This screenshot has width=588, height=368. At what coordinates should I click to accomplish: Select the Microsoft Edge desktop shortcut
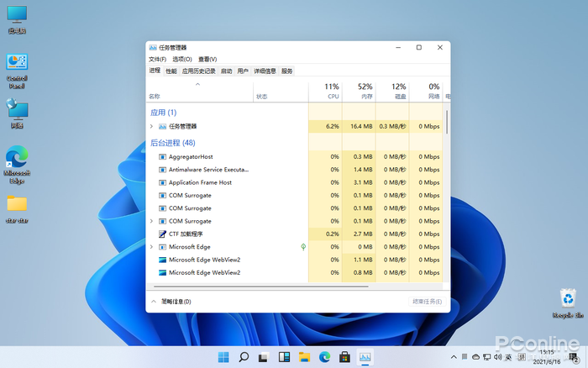point(17,160)
